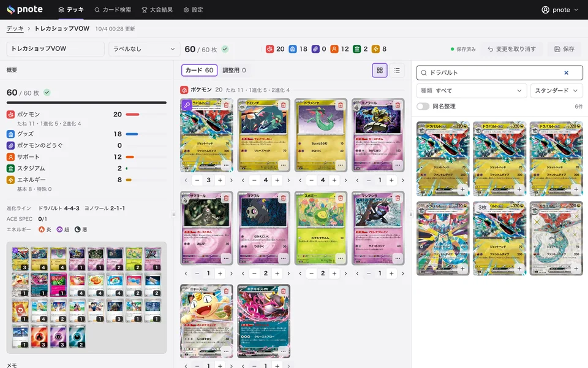This screenshot has width=588, height=368.
Task: Click the panel resize handle near deck list
Action: pos(173,215)
